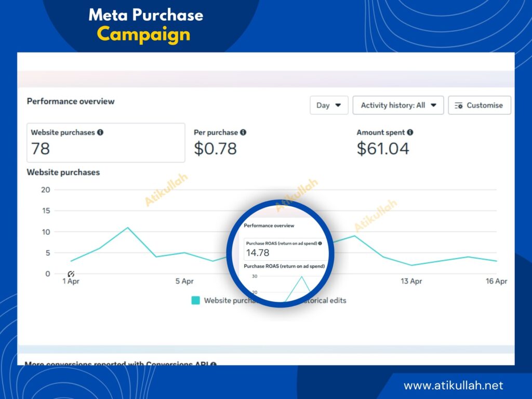Click info icon beside Website purchases
The height and width of the screenshot is (399, 532).
(x=100, y=132)
